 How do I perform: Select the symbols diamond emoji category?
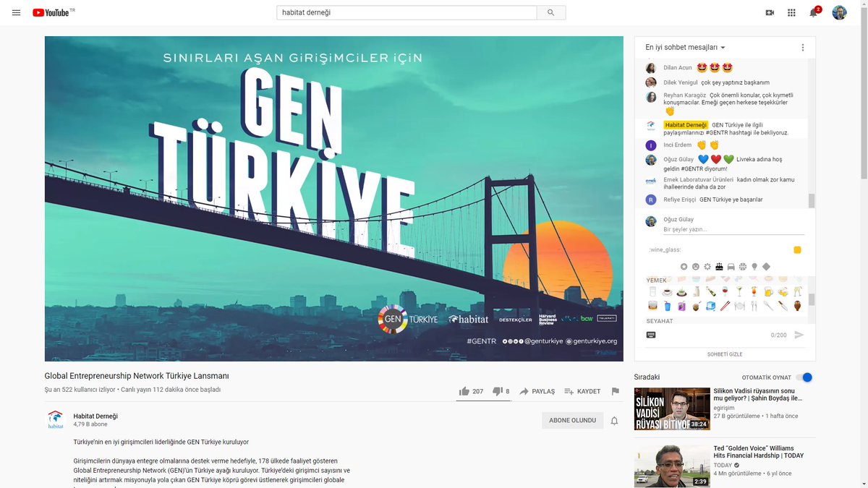pos(766,267)
